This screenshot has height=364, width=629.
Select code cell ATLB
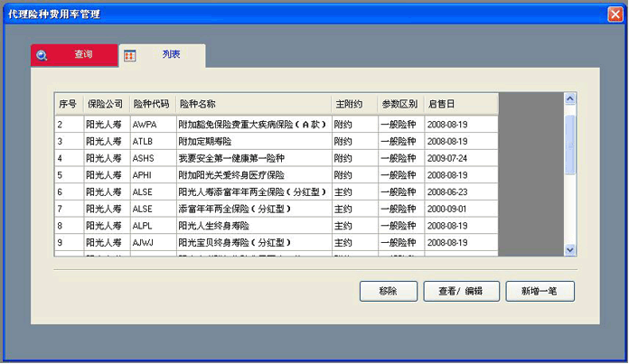tap(154, 142)
